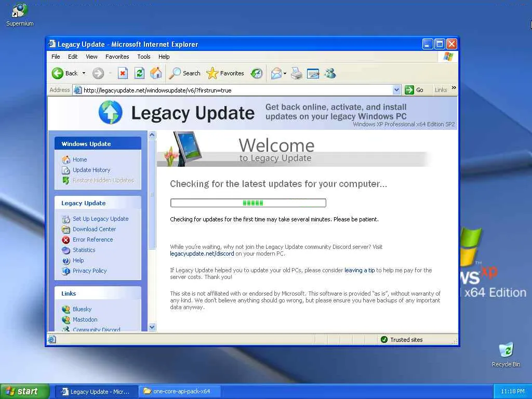Click the Download Center icon
This screenshot has height=399, width=532.
click(x=66, y=229)
